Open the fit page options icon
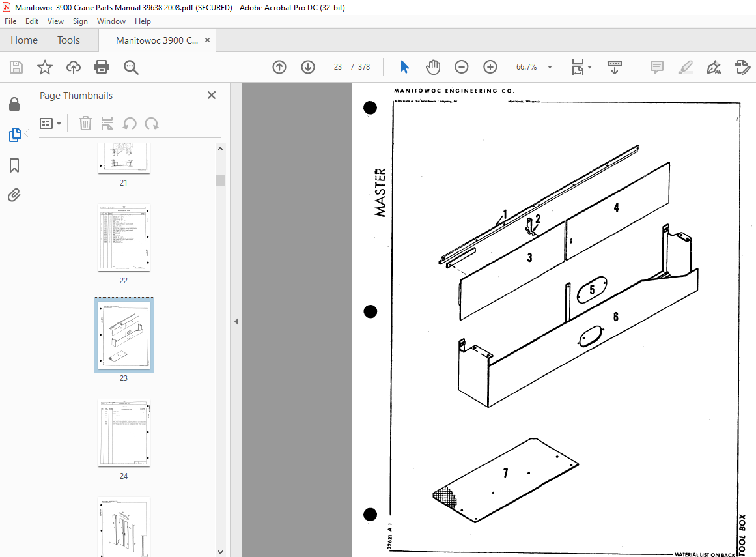Screen dimensions: 756x557 pos(581,67)
